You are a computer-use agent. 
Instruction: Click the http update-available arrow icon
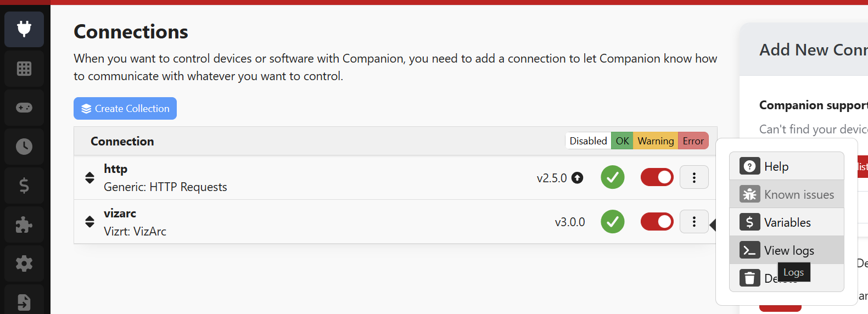[x=577, y=178]
